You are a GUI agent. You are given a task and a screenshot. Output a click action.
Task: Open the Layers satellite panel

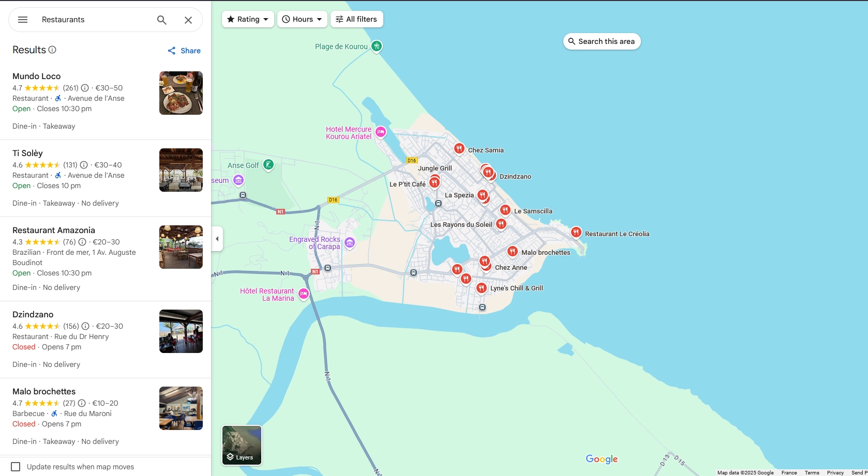coord(241,445)
